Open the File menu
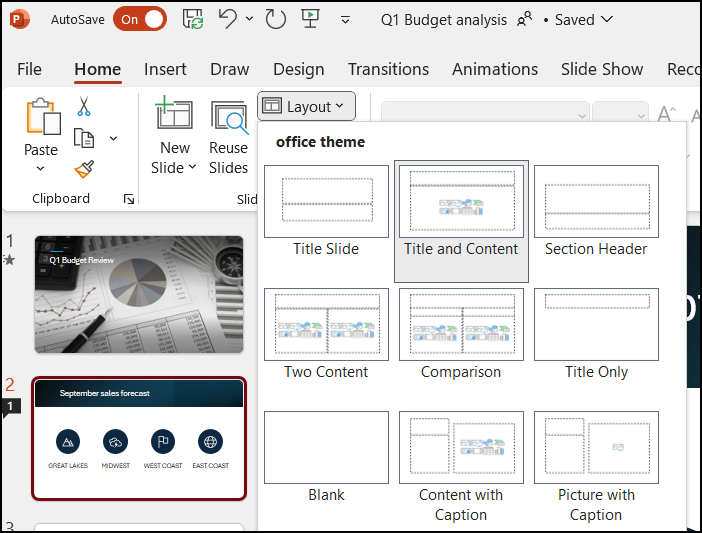Viewport: 702px width, 533px height. pos(30,69)
